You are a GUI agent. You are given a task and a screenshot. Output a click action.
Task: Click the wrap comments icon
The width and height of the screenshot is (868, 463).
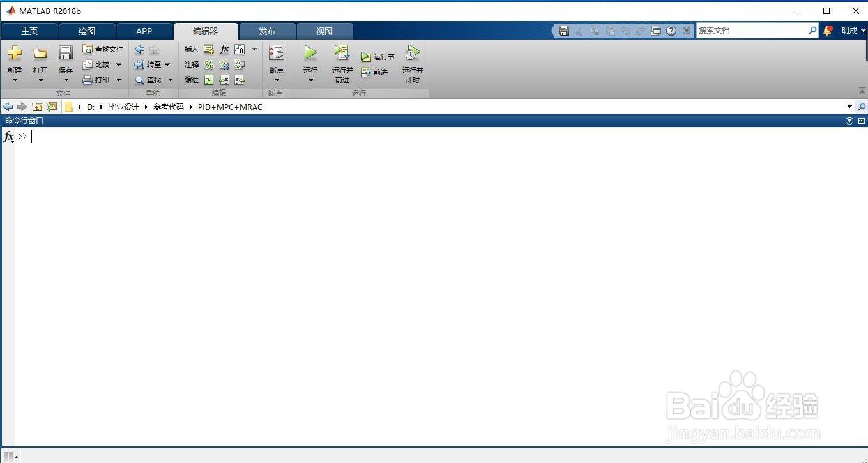[240, 65]
